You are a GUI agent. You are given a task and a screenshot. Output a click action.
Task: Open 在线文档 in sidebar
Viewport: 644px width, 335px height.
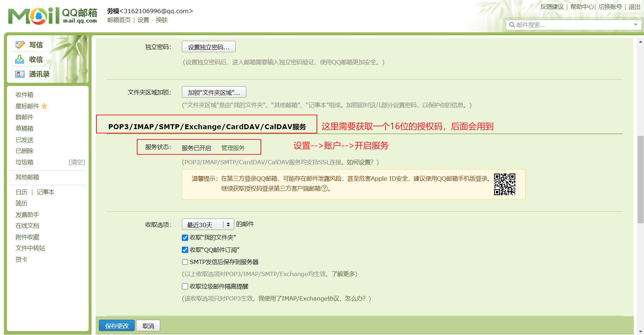(x=27, y=226)
